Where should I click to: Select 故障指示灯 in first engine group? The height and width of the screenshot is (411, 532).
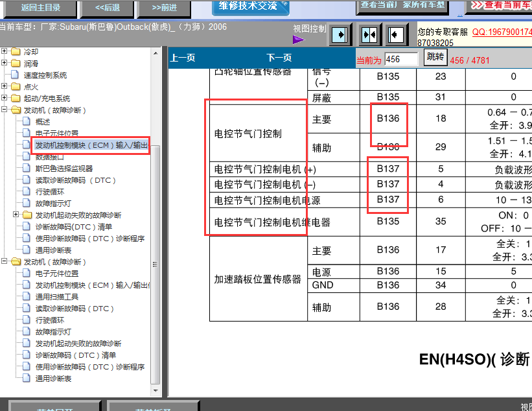point(53,204)
